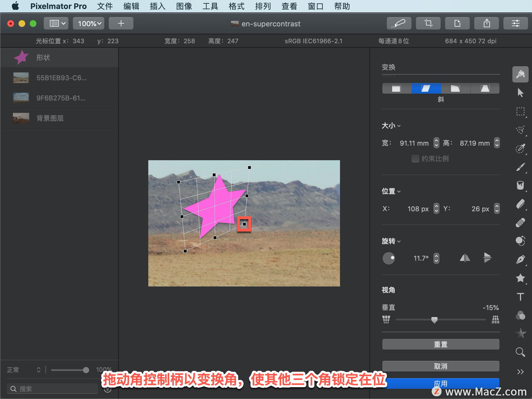Open the Apple menu
The width and height of the screenshot is (532, 399).
coord(15,6)
